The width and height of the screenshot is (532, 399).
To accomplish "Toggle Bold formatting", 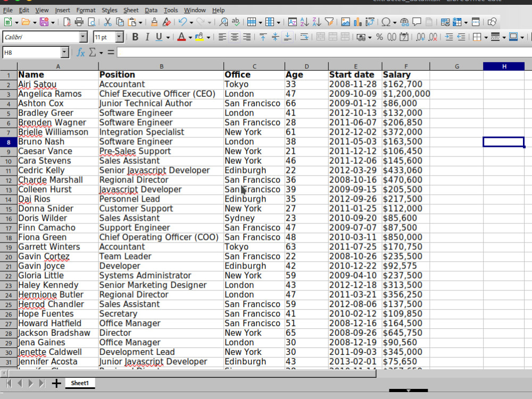I will (135, 37).
